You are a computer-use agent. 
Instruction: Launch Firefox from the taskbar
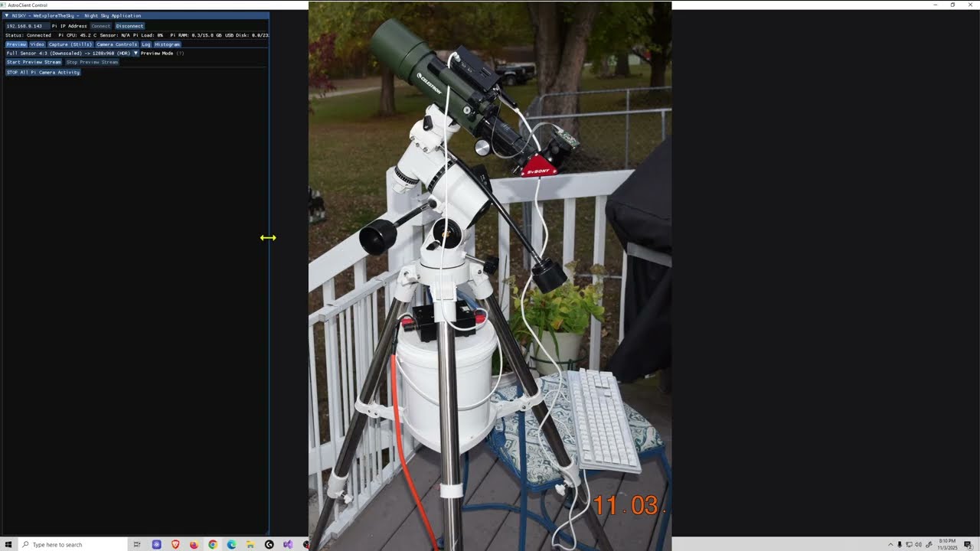click(x=194, y=544)
